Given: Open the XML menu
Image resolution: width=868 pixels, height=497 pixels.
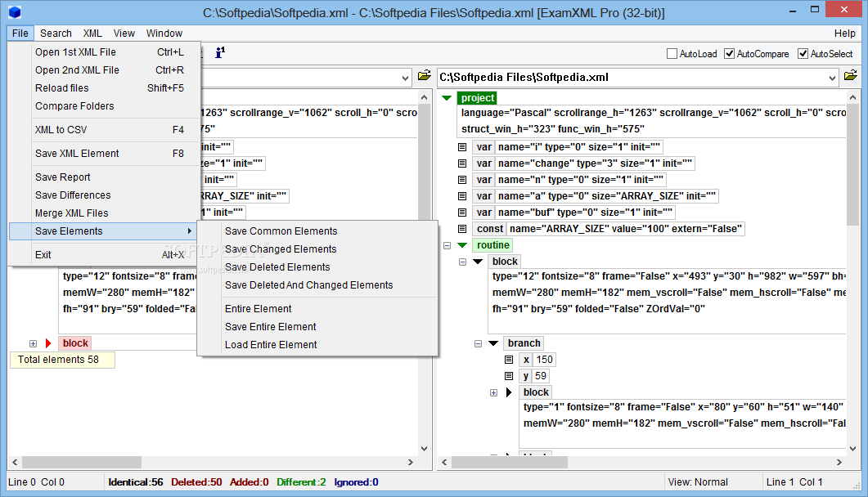Looking at the screenshot, I should (x=92, y=34).
